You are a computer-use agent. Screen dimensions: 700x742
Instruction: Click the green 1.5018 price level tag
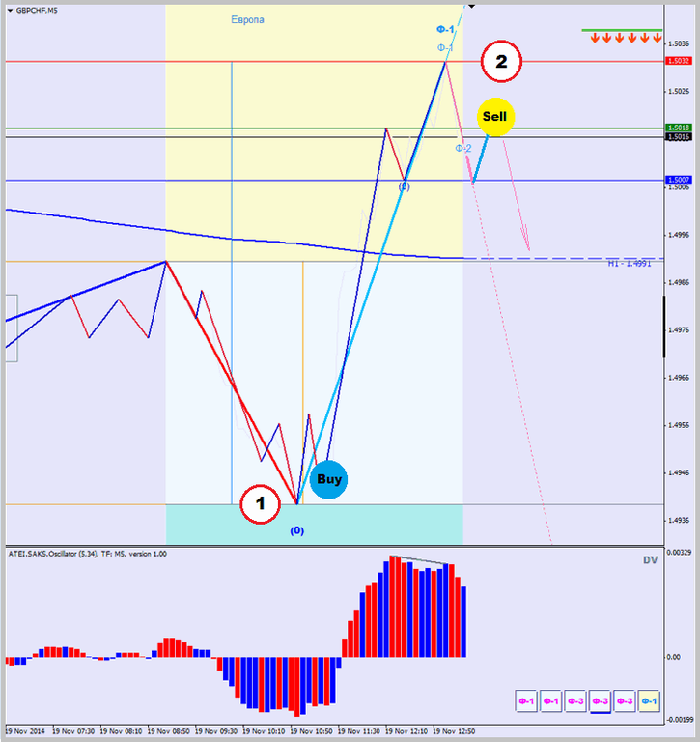[679, 128]
